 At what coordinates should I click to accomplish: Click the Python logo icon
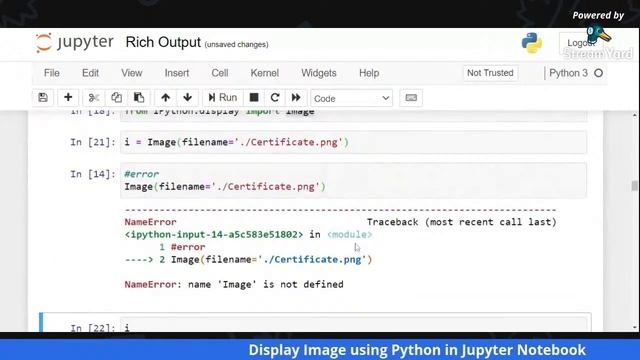point(531,43)
